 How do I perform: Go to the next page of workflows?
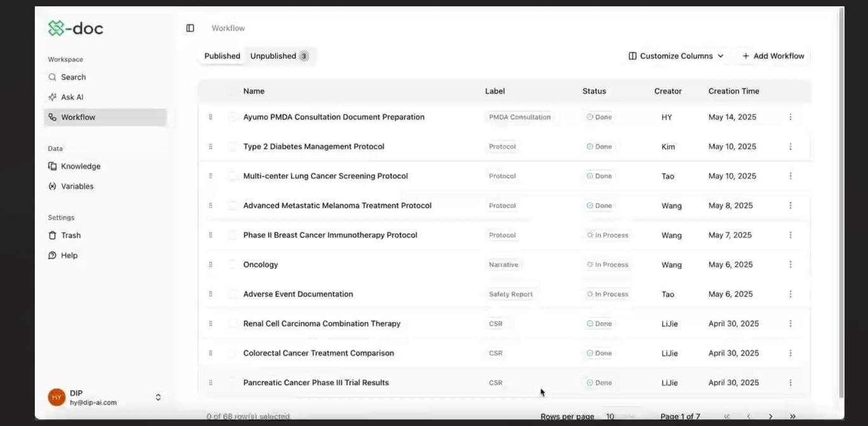tap(770, 416)
